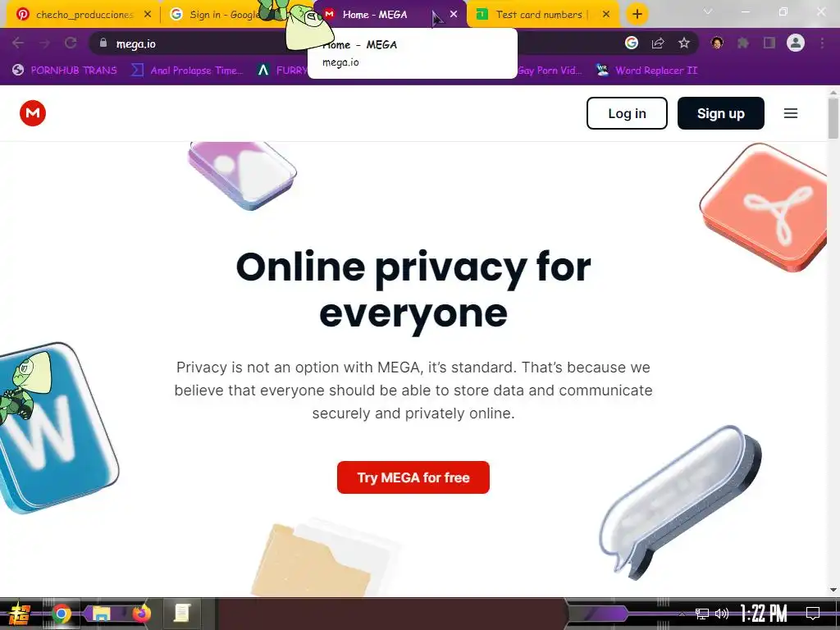
Task: Show hidden system tray icons arrow
Action: point(682,614)
